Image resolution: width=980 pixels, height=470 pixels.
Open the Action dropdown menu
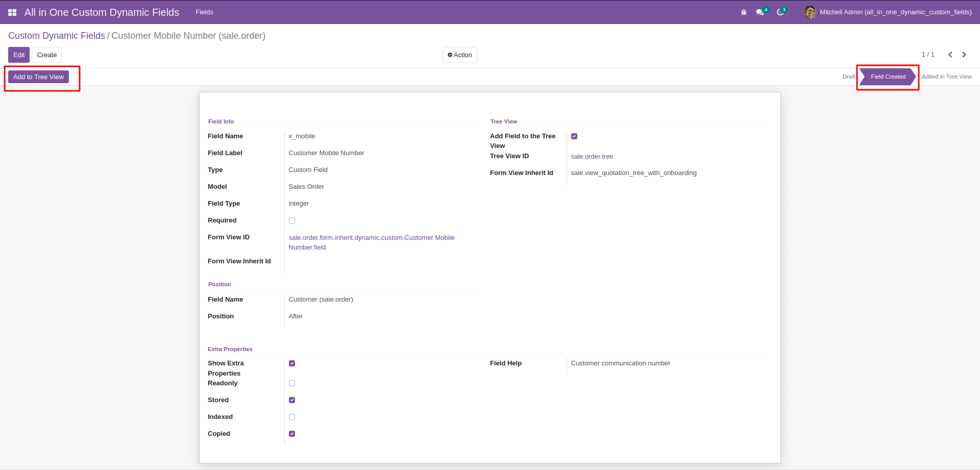point(459,55)
